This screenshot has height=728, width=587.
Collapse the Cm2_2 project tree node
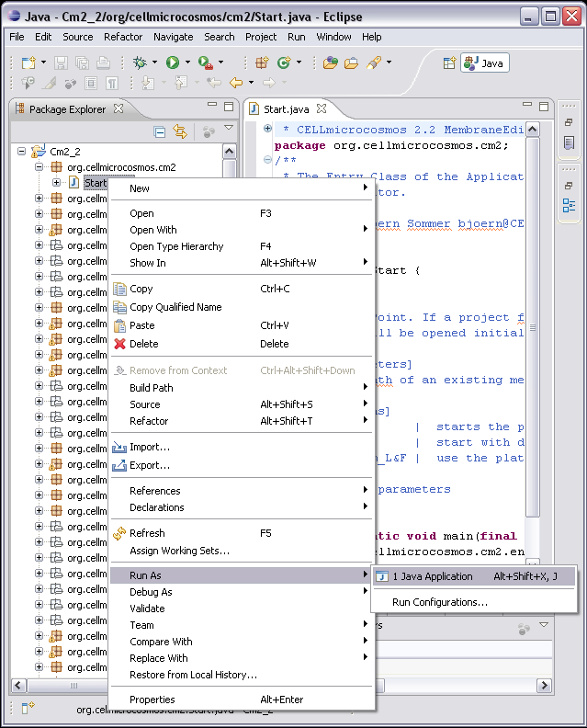(x=23, y=152)
